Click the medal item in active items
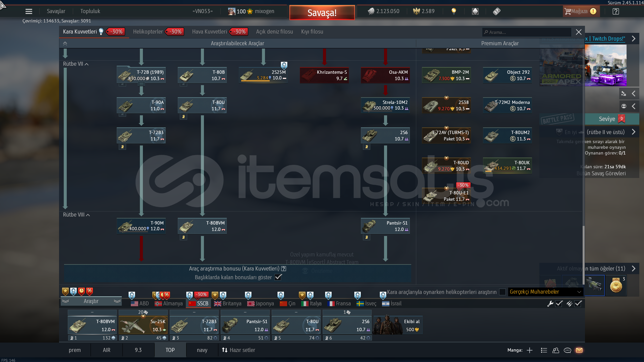Image resolution: width=644 pixels, height=362 pixels. pyautogui.click(x=616, y=286)
